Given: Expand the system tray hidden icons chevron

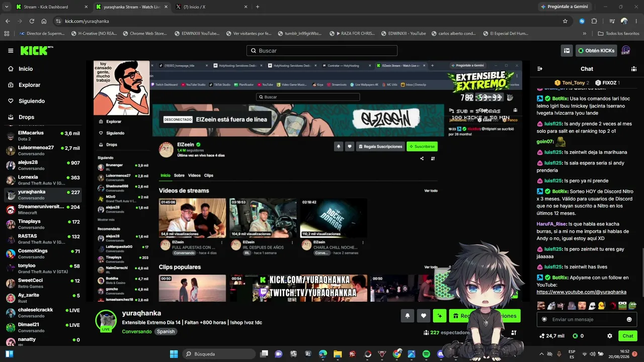Looking at the screenshot, I should coord(542,354).
